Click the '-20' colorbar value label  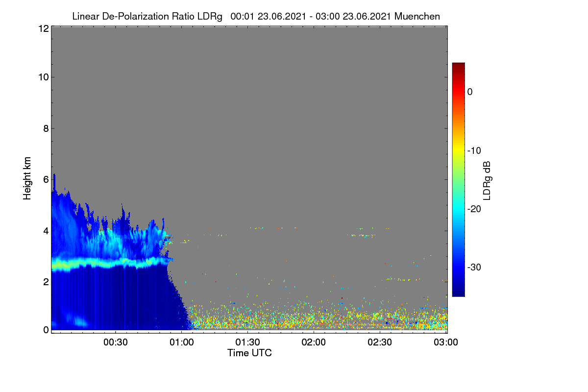pos(474,209)
